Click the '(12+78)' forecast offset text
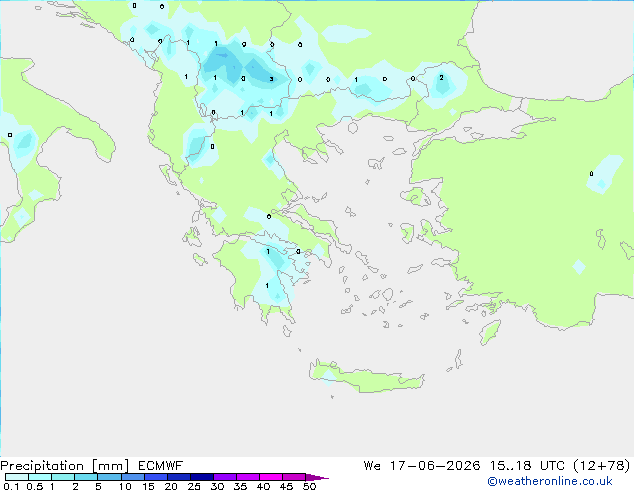 pyautogui.click(x=602, y=466)
